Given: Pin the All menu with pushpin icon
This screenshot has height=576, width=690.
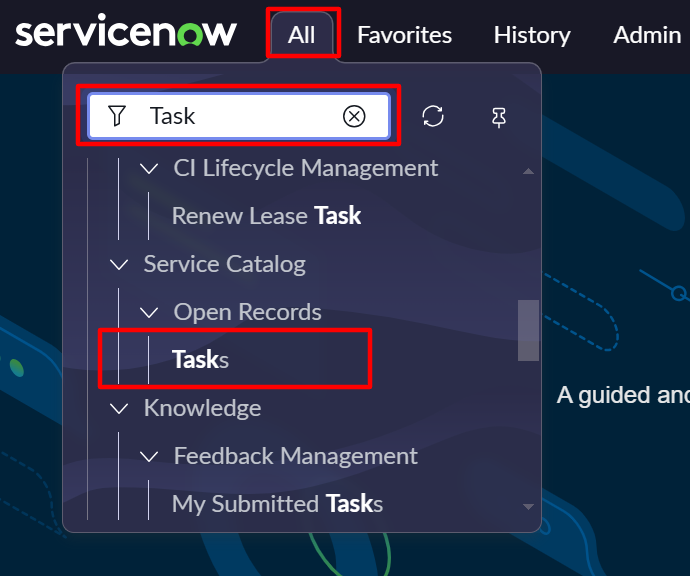Looking at the screenshot, I should (x=499, y=117).
